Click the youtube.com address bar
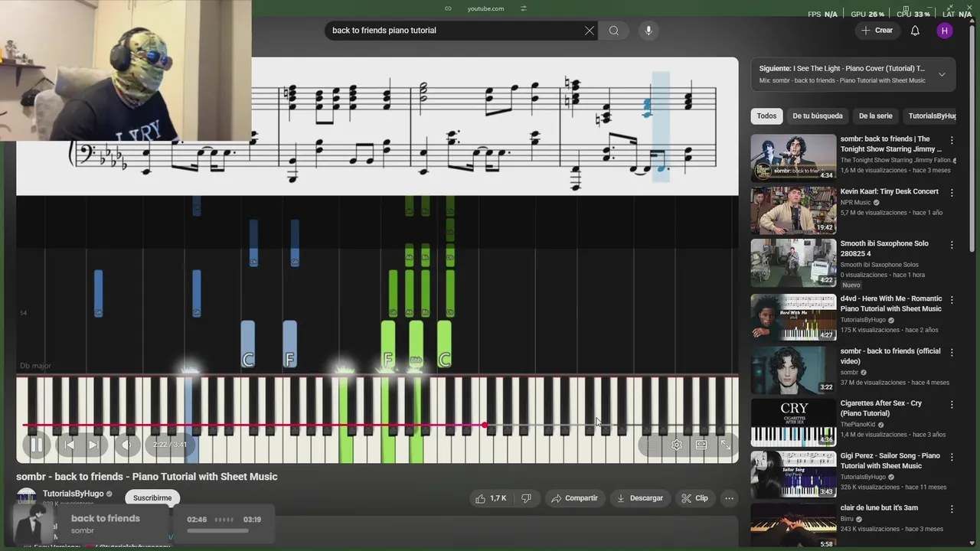 pyautogui.click(x=485, y=8)
